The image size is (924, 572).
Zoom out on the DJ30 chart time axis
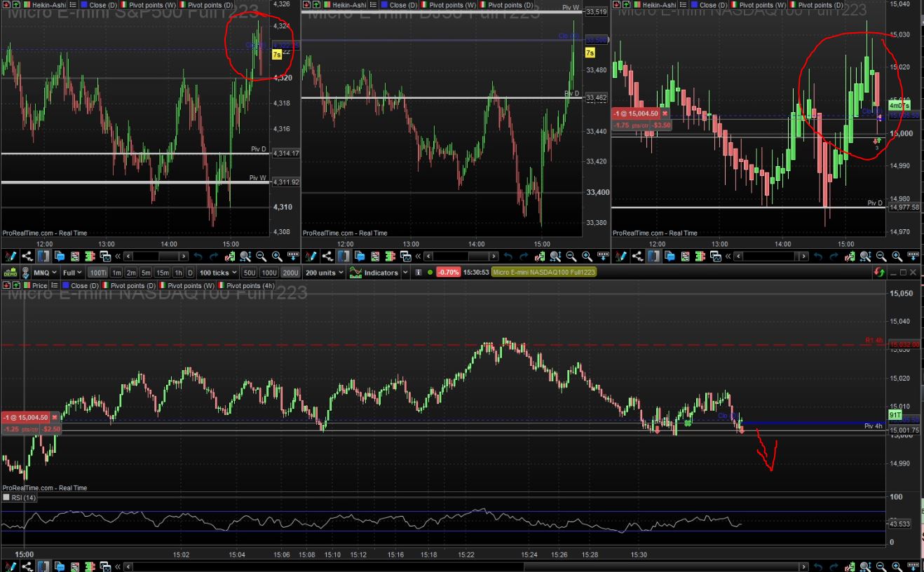571,257
